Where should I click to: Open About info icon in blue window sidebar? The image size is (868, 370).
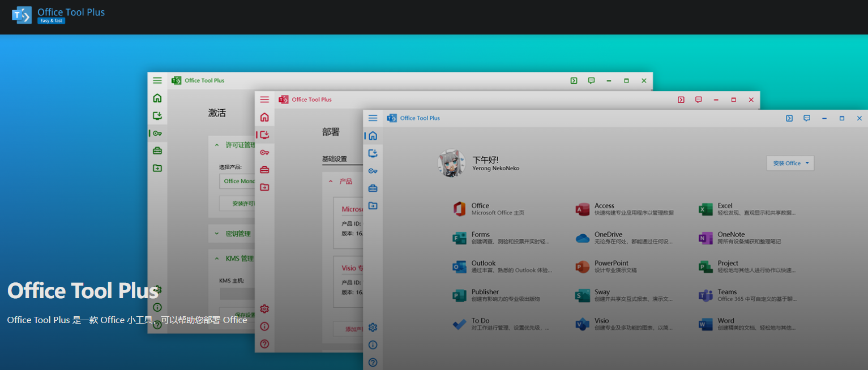pyautogui.click(x=373, y=345)
